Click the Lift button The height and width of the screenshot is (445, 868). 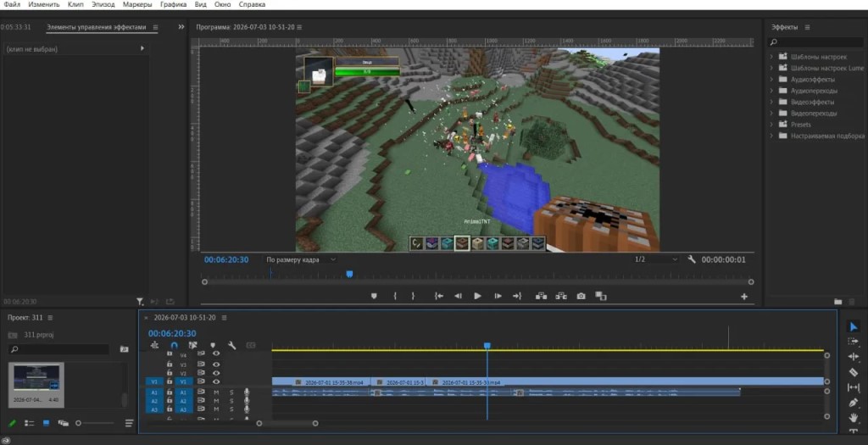[542, 296]
